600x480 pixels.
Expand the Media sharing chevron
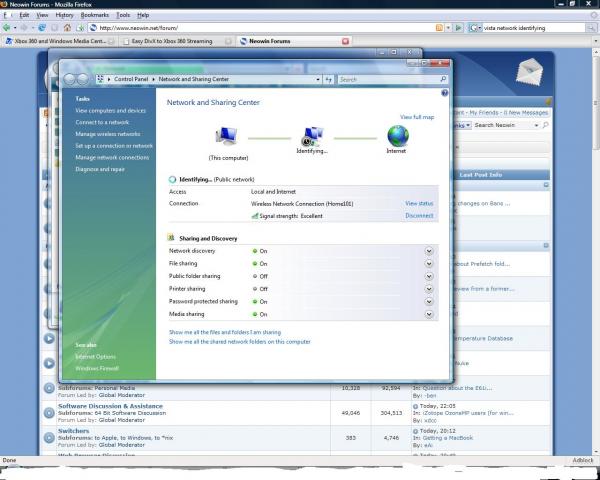pyautogui.click(x=429, y=314)
